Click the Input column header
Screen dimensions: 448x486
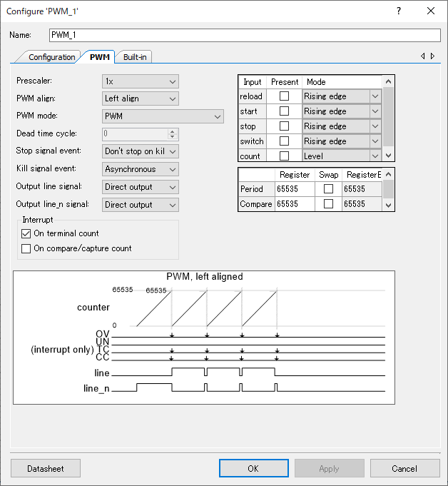[x=253, y=82]
